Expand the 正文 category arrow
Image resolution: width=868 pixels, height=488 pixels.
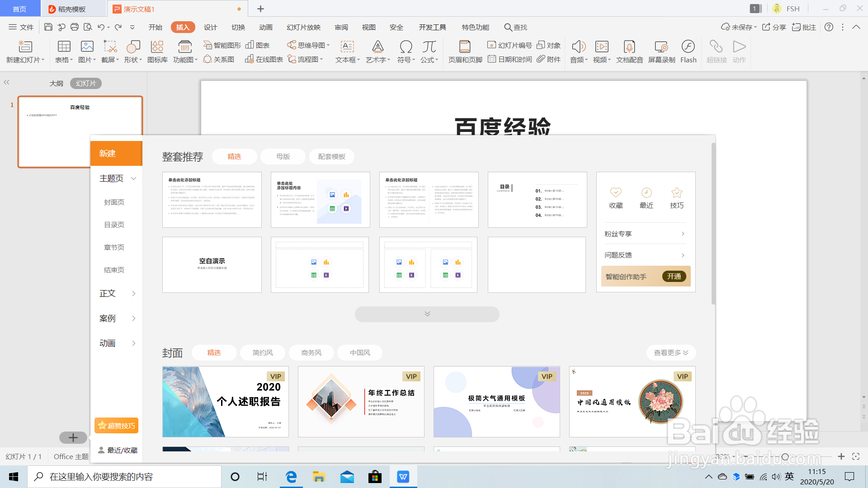click(x=133, y=293)
